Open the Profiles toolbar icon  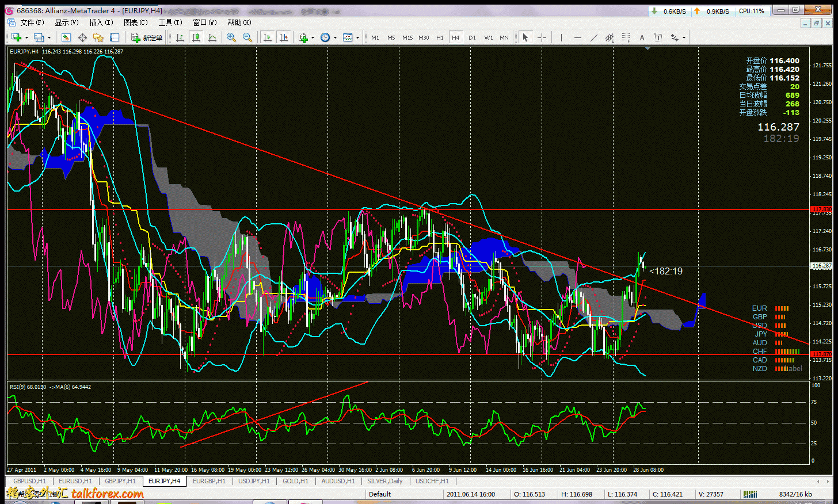39,37
